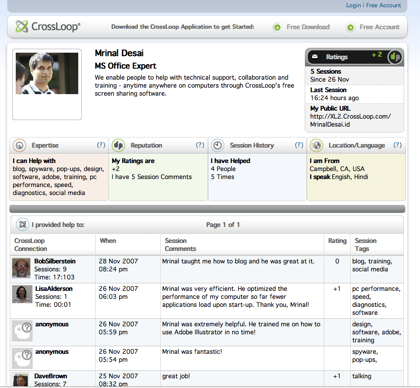The width and height of the screenshot is (420, 388).
Task: Click the Reputation thumbs icon
Action: (118, 145)
